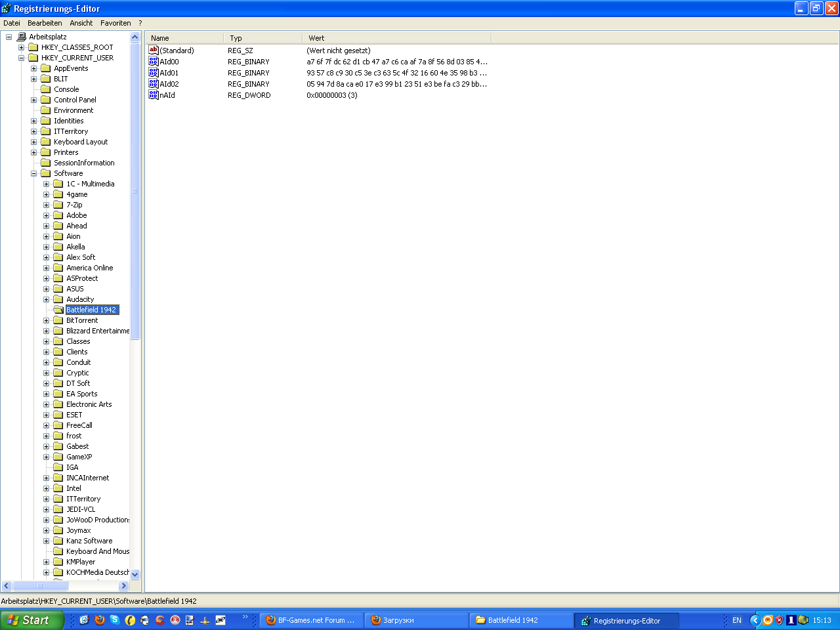Click the Registrierungs-Editor title bar icon

tap(7, 9)
